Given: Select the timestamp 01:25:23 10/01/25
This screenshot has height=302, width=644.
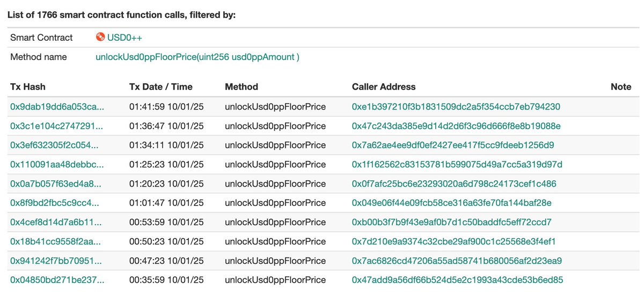Looking at the screenshot, I should click(166, 164).
